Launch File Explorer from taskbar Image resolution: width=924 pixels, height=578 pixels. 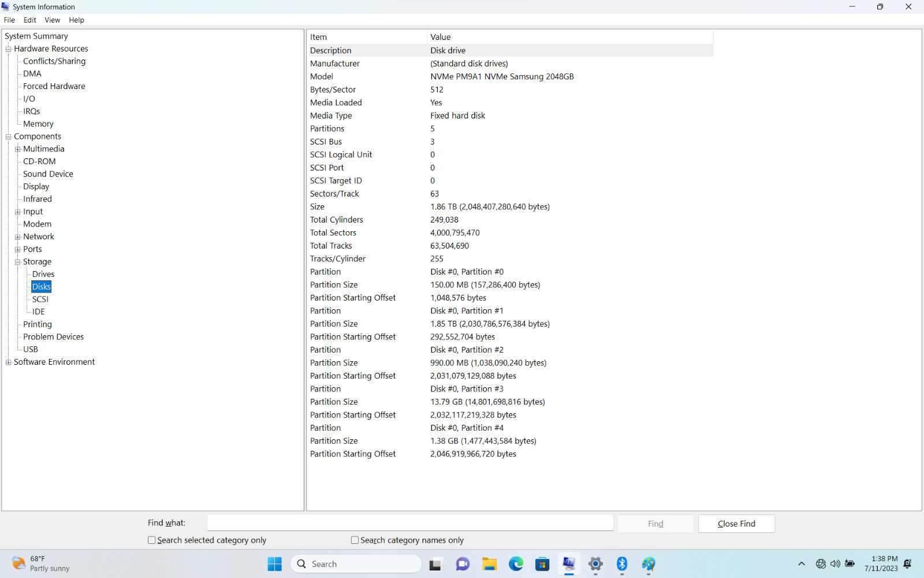pyautogui.click(x=489, y=564)
